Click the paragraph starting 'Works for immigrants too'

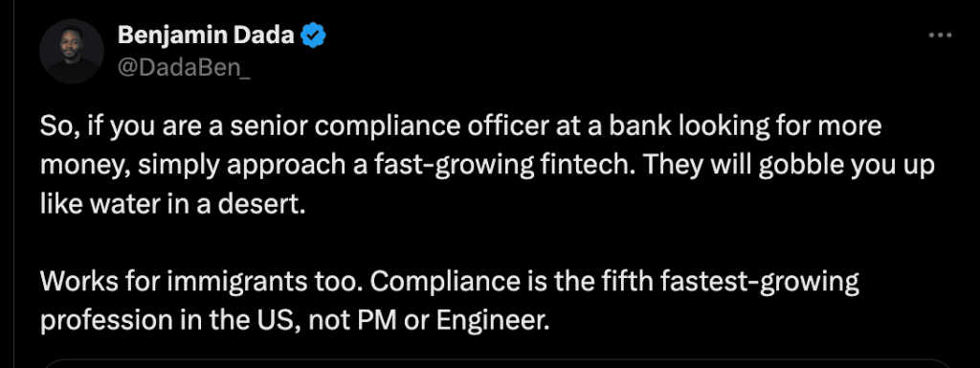450,301
